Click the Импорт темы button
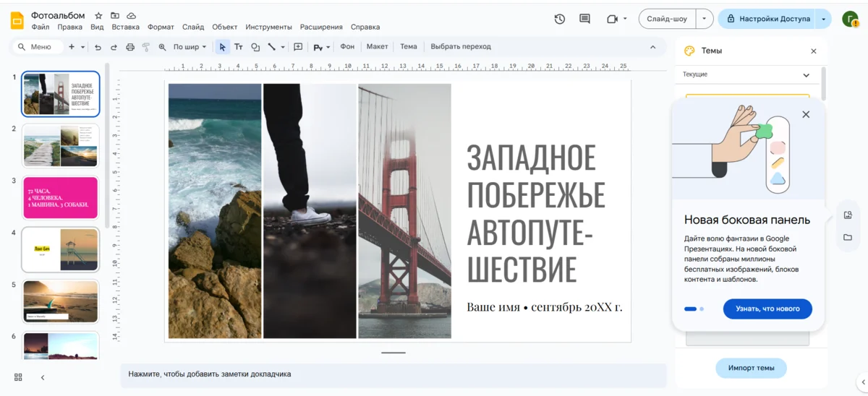Screen dimensions: 868x396 click(x=751, y=368)
